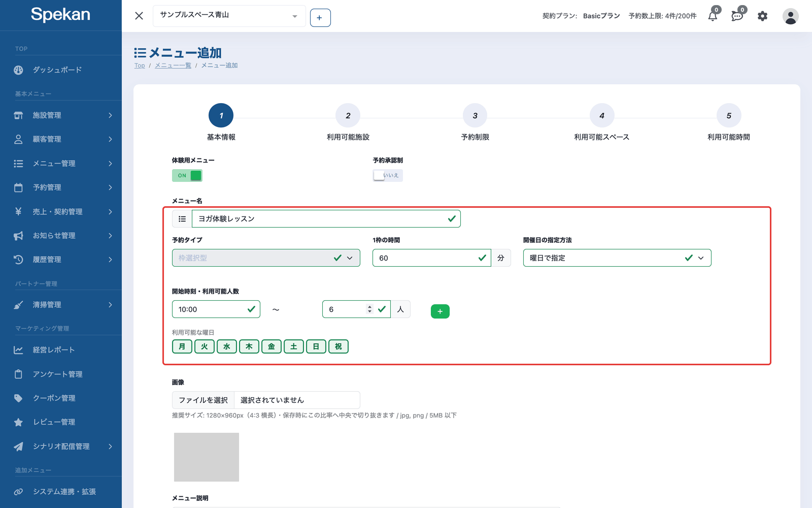Open 予約タイプ 枠選択型 dropdown
Image resolution: width=812 pixels, height=508 pixels.
(266, 258)
